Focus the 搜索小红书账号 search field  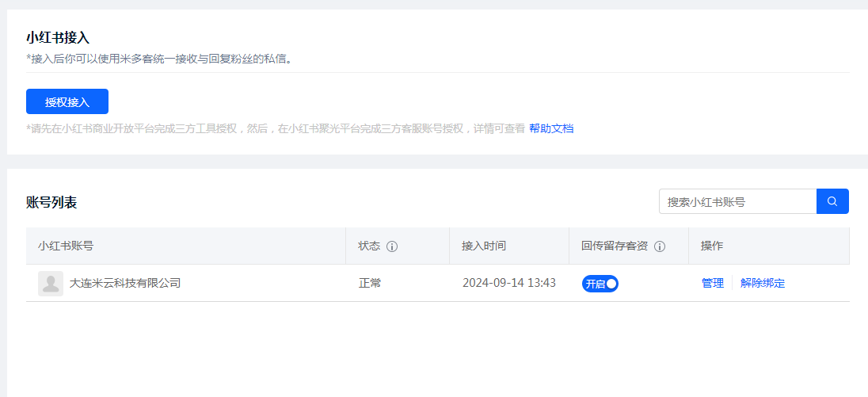(x=737, y=201)
